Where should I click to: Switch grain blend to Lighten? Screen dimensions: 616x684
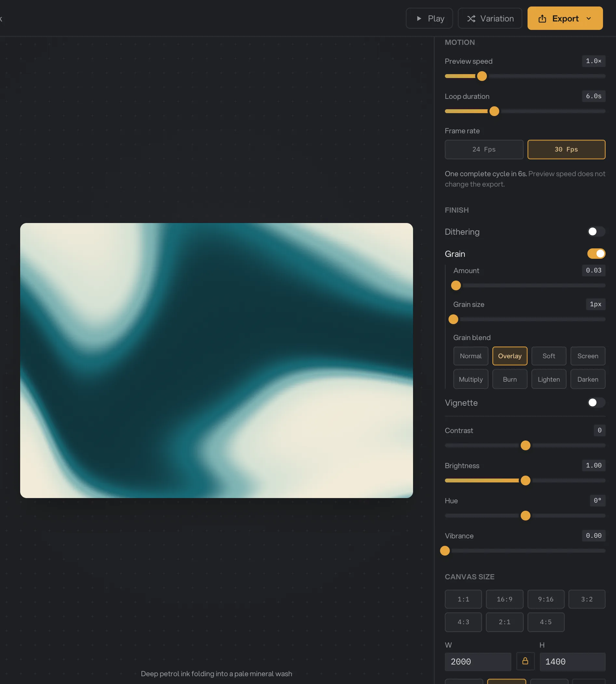click(x=549, y=379)
